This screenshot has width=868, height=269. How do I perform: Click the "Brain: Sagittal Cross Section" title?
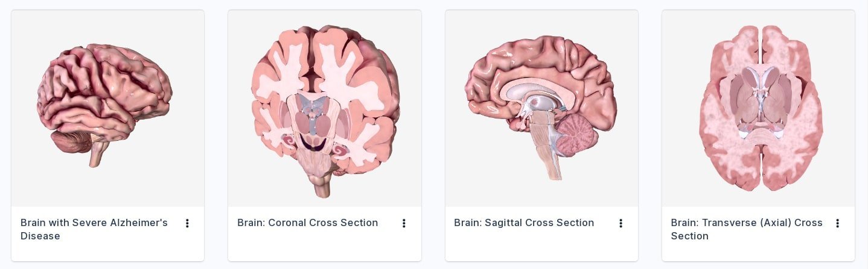click(x=524, y=222)
